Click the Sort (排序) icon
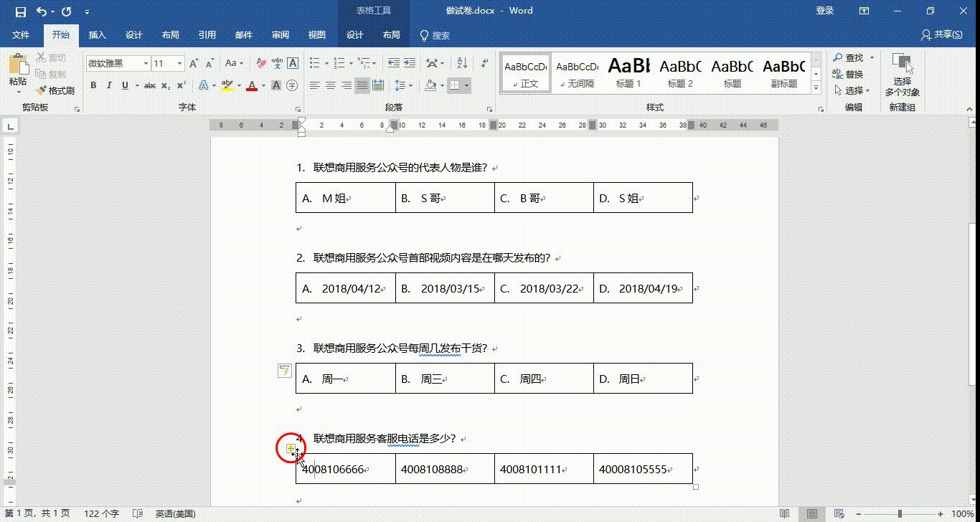980x522 pixels. coord(463,62)
